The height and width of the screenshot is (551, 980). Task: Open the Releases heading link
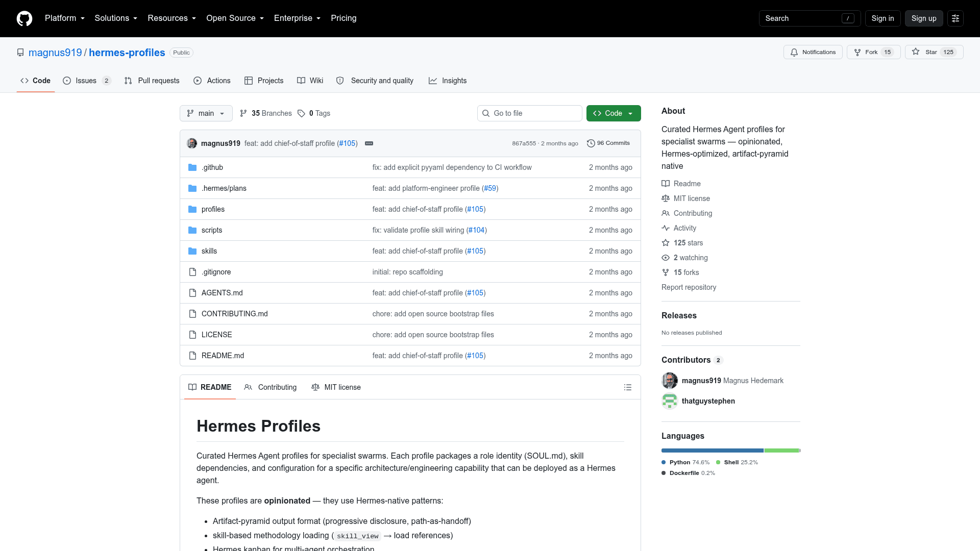tap(679, 315)
